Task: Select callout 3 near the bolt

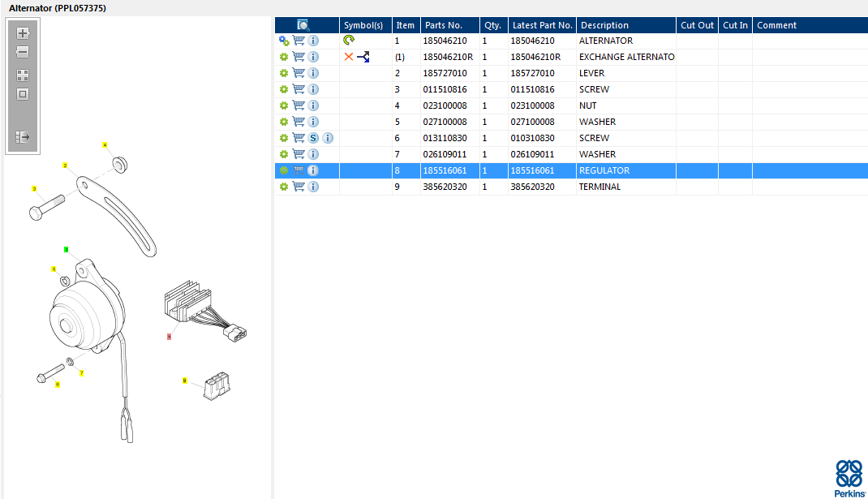Action: [34, 189]
